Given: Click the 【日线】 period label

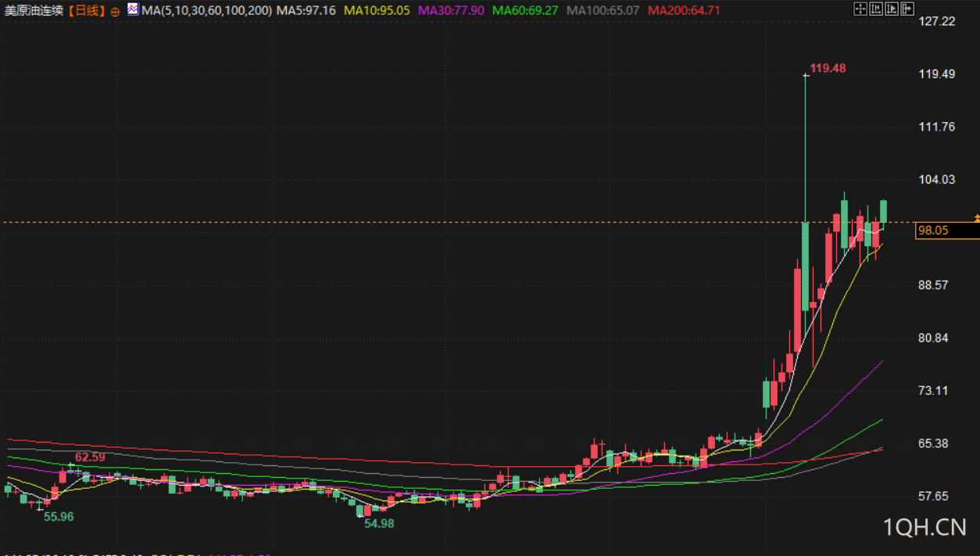Looking at the screenshot, I should pyautogui.click(x=88, y=11).
